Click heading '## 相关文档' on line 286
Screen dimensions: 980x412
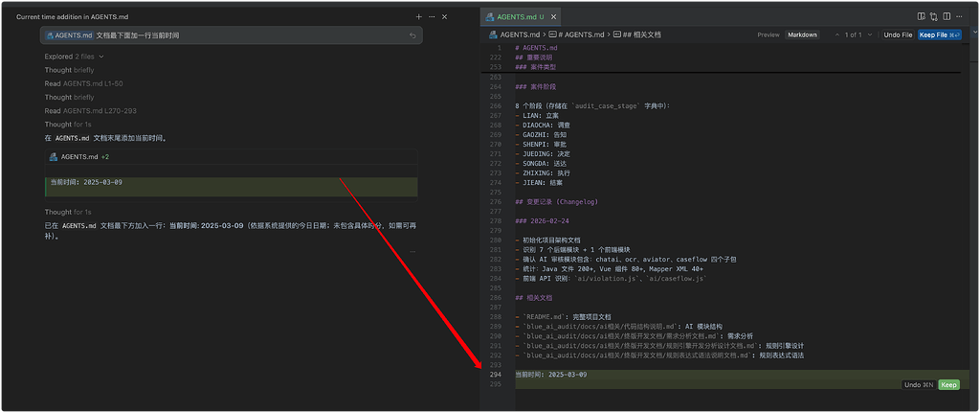(534, 297)
